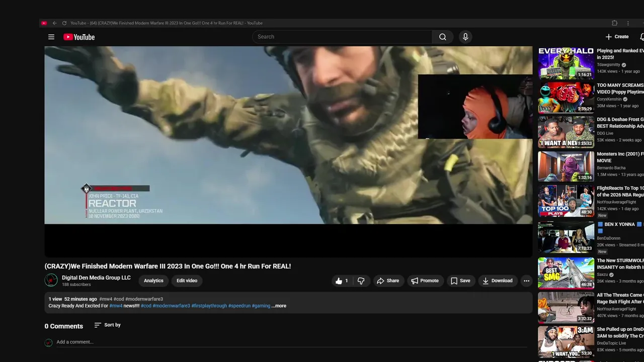Viewport: 644px width, 362px height.
Task: Open Poppy Playtime CoryxKenshin video thumbnail
Action: (566, 98)
